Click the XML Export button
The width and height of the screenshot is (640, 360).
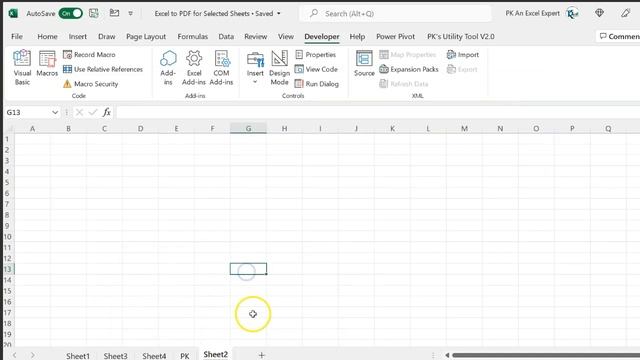[462, 69]
